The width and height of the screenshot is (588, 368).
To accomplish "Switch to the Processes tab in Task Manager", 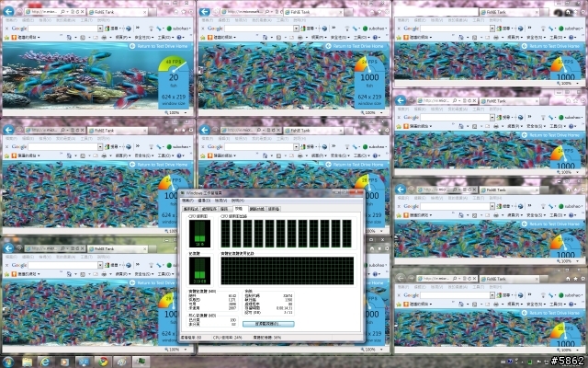I will coord(209,209).
